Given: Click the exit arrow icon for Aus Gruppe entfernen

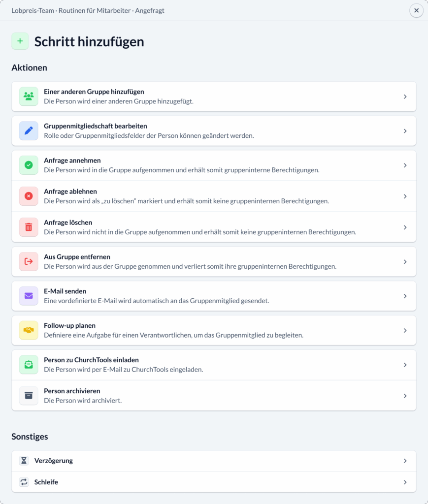Looking at the screenshot, I should tap(28, 261).
